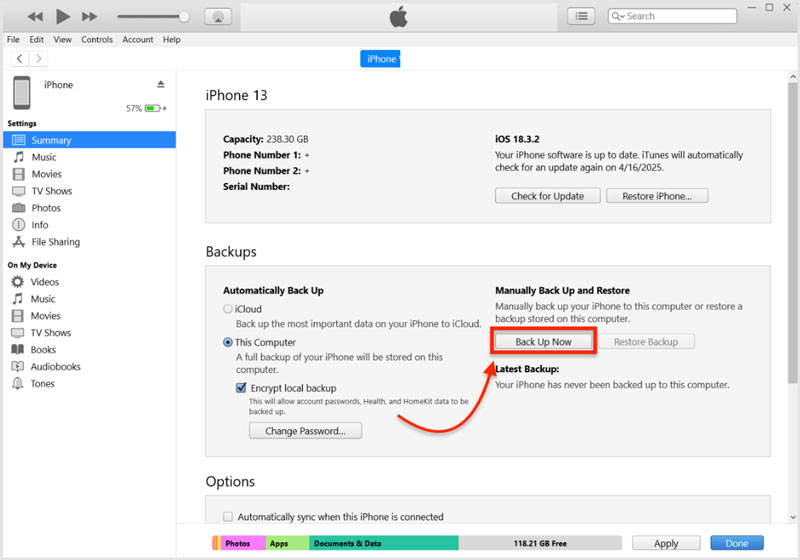Open the Up Next list icon
This screenshot has height=560, width=800.
(x=581, y=16)
